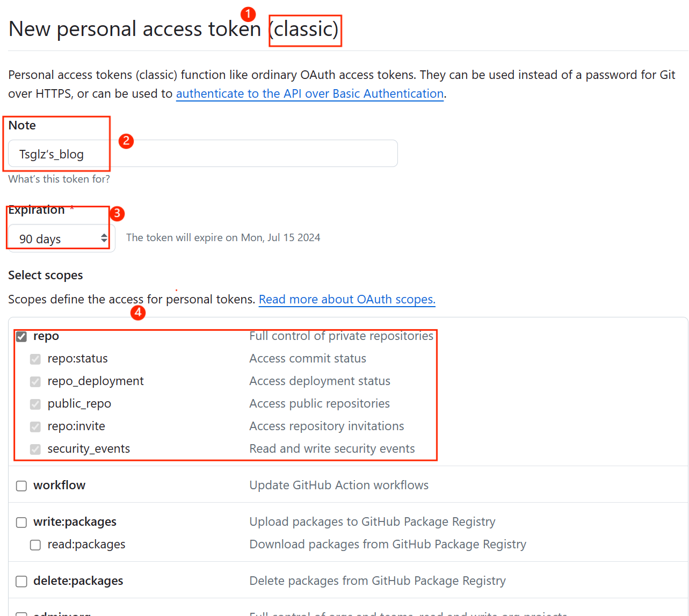689x616 pixels.
Task: Toggle the repo:status checkbox
Action: 35,359
